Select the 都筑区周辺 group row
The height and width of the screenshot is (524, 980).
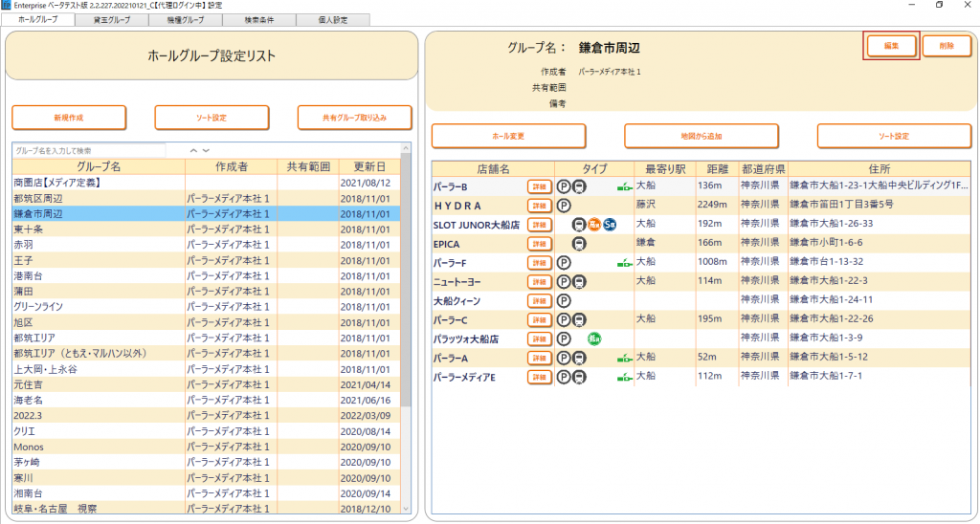[x=207, y=198]
